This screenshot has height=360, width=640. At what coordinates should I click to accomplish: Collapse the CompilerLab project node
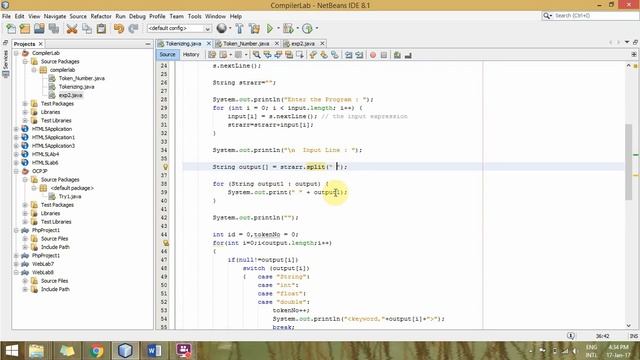[x=16, y=53]
